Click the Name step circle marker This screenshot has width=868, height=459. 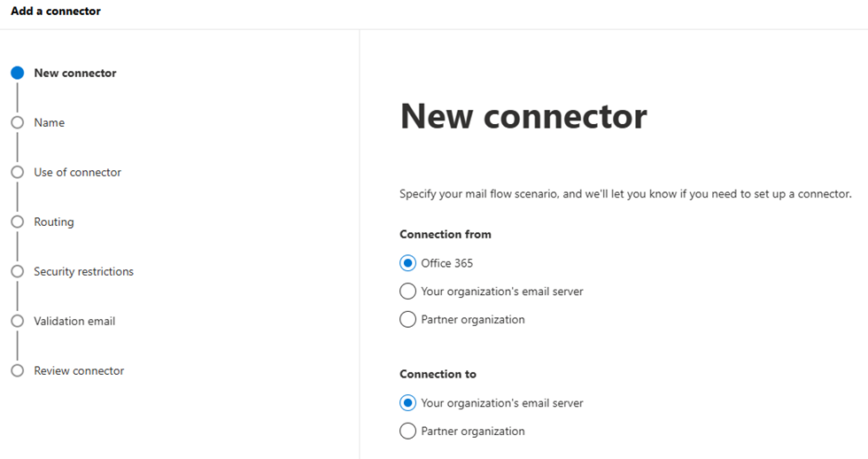17,123
